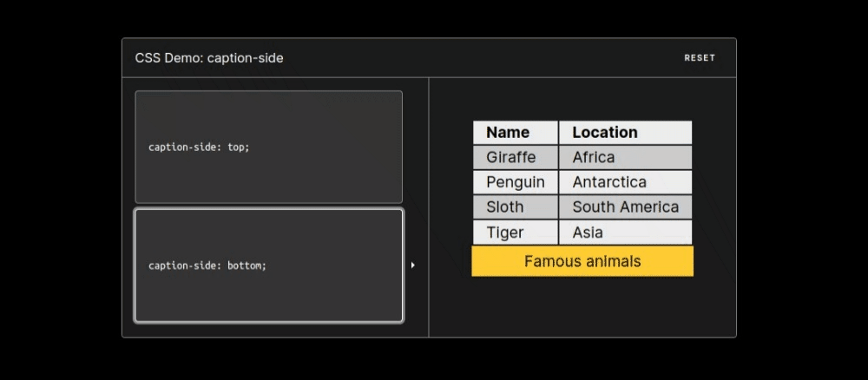Click the Africa table cell
The image size is (868, 380).
[626, 158]
